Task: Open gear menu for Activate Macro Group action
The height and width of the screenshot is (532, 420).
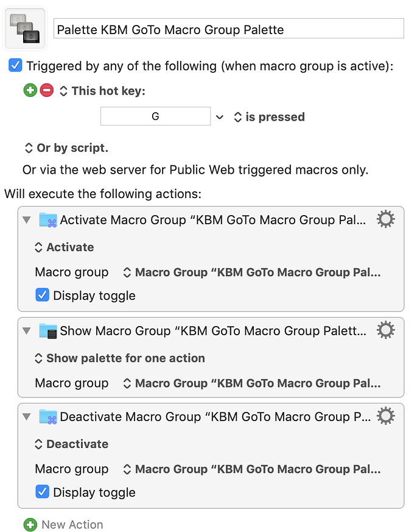Action: click(x=385, y=219)
